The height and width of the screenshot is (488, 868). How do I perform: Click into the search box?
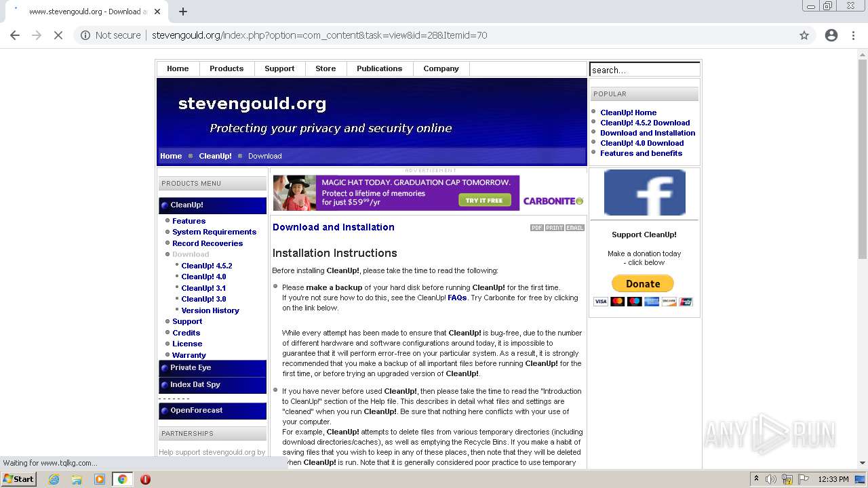coord(644,70)
